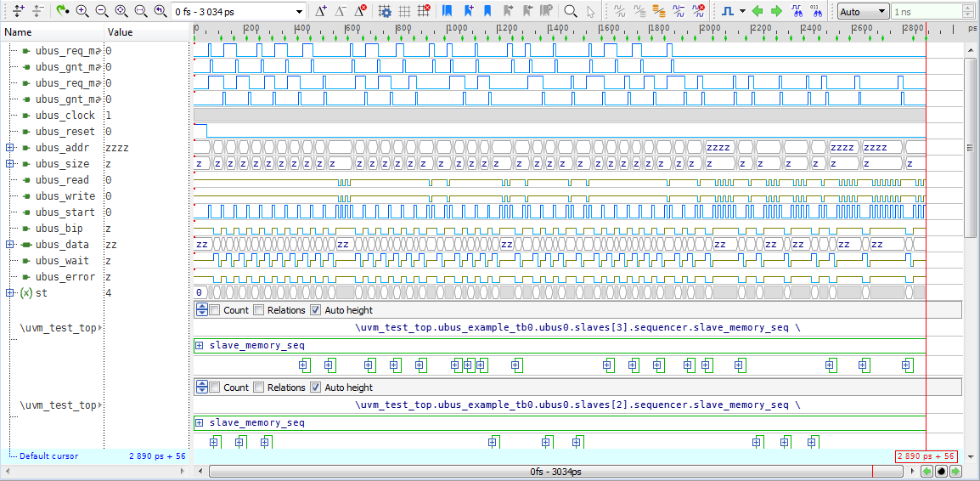Uncheck Auto height for slaves[2] stream

315,388
